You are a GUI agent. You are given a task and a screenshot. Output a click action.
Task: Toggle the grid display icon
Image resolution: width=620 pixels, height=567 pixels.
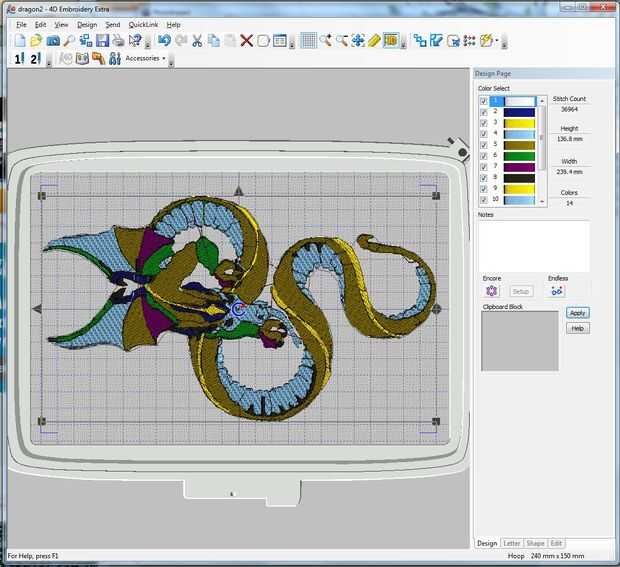[309, 41]
